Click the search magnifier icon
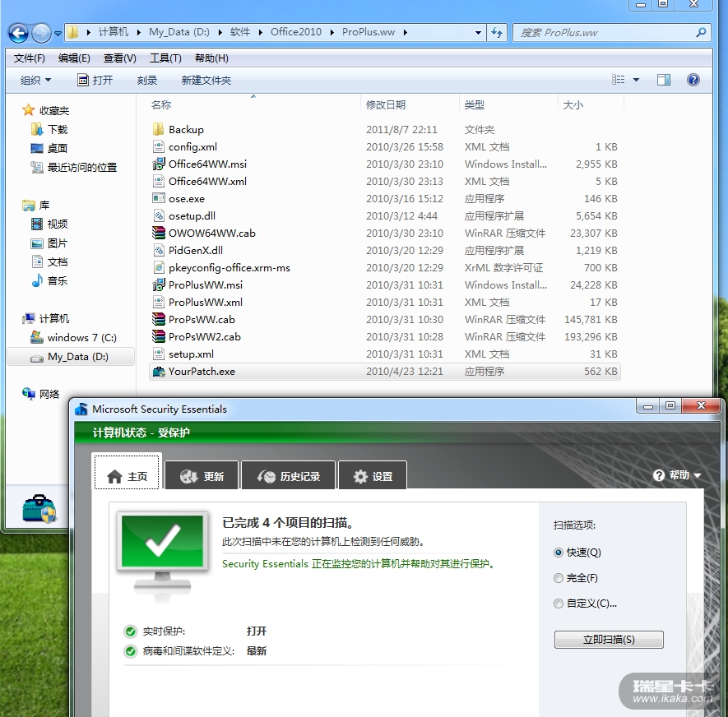 [701, 32]
